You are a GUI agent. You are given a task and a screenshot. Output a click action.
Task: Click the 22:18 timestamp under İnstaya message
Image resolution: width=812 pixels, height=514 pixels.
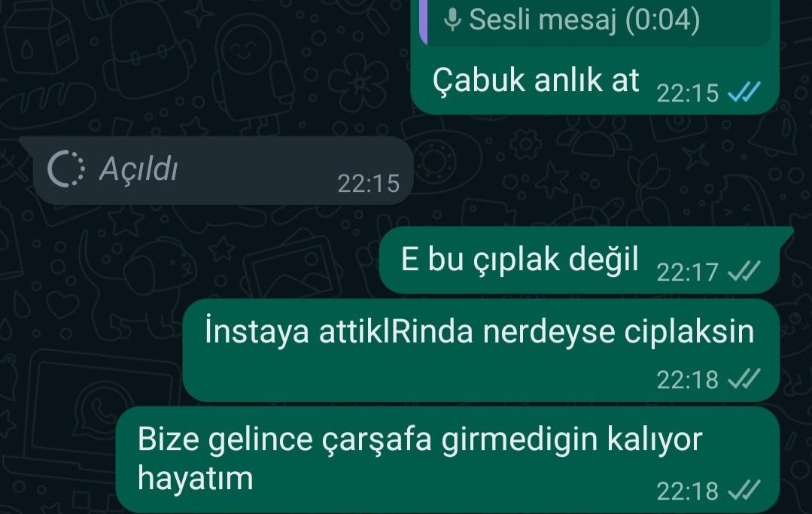(x=688, y=379)
